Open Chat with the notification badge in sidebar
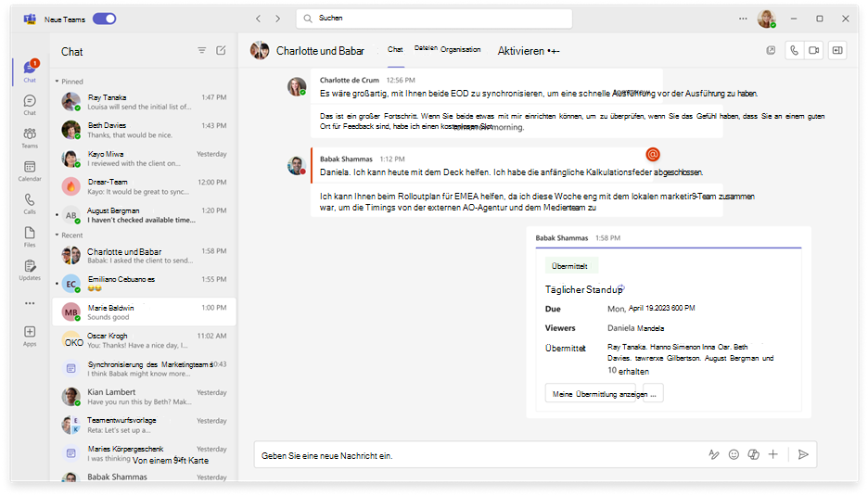The height and width of the screenshot is (496, 868). pos(30,71)
